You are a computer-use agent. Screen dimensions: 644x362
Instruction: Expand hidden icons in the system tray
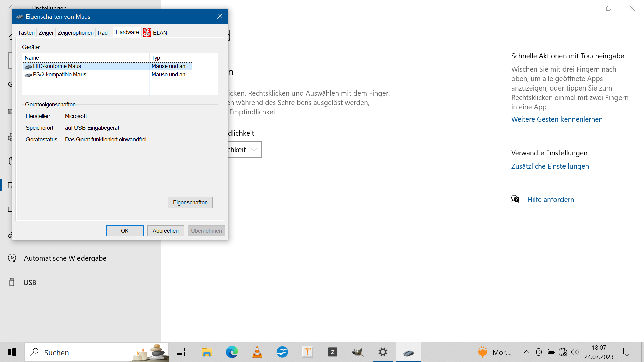526,352
